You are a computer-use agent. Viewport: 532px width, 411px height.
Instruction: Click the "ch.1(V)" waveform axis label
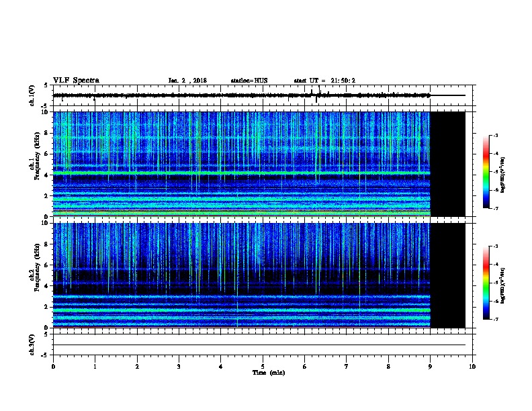(32, 95)
